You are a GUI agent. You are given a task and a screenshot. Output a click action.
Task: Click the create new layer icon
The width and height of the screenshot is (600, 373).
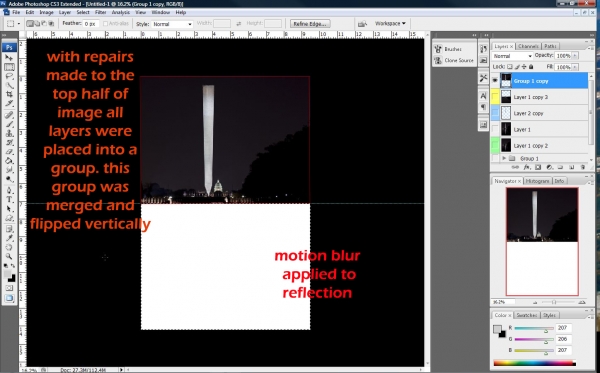point(572,167)
